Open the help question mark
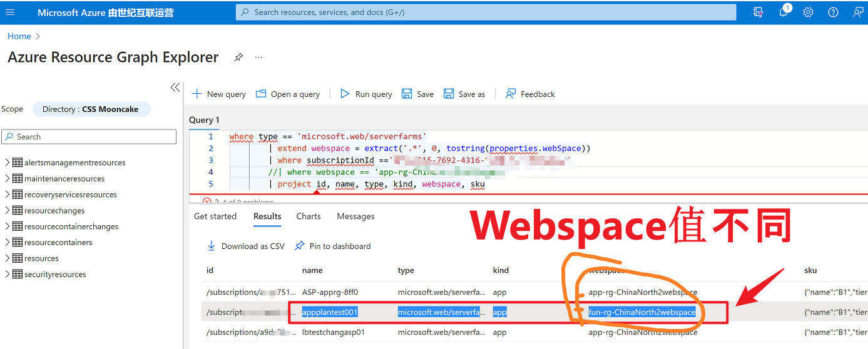The image size is (868, 349). click(833, 13)
